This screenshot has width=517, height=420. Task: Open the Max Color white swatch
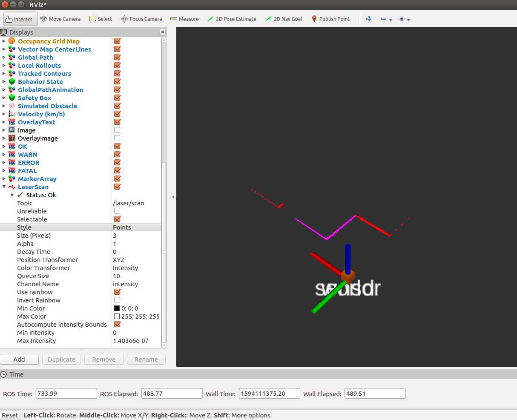[x=117, y=316]
